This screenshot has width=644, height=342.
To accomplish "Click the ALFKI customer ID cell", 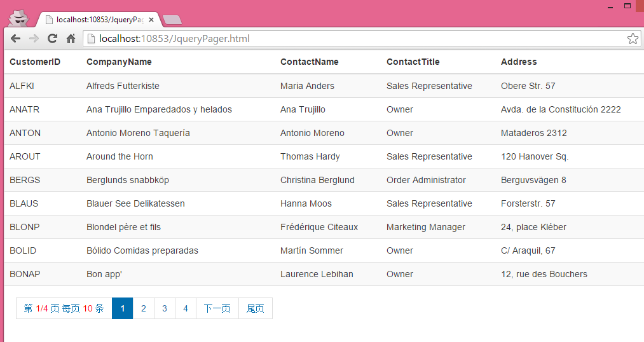I will (22, 86).
